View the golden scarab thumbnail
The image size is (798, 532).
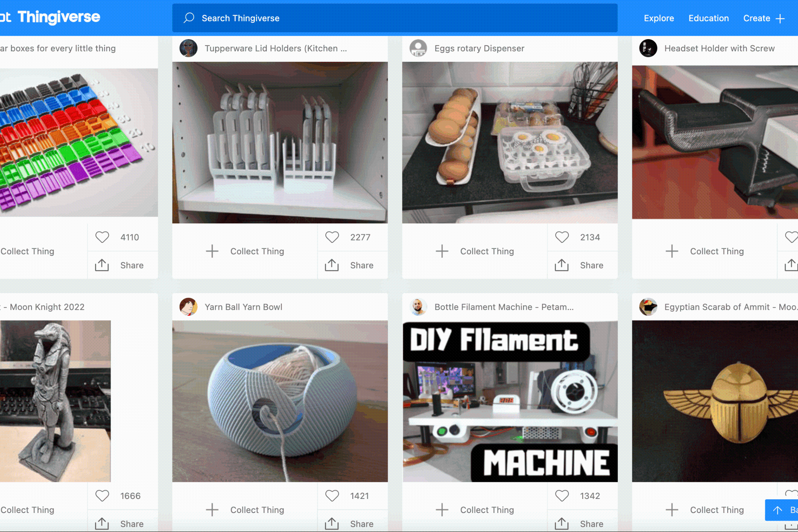click(x=715, y=401)
